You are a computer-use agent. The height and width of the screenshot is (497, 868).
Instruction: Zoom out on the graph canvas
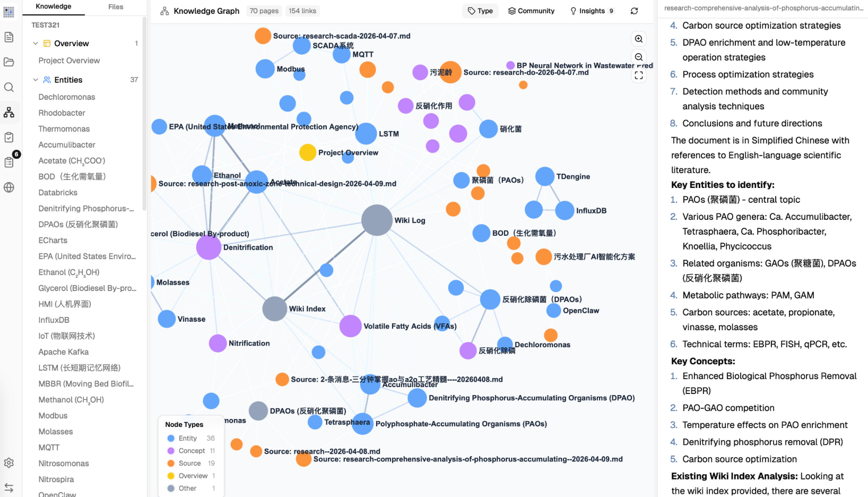coord(639,57)
